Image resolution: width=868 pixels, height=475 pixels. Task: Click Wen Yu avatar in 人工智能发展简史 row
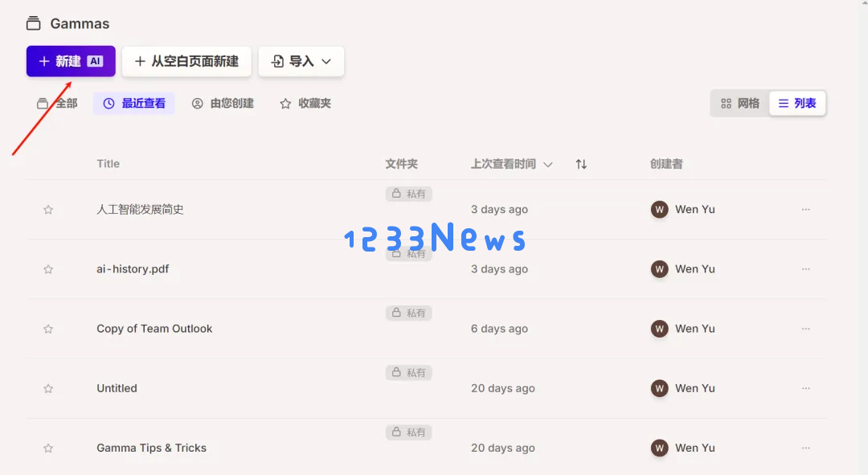click(659, 210)
